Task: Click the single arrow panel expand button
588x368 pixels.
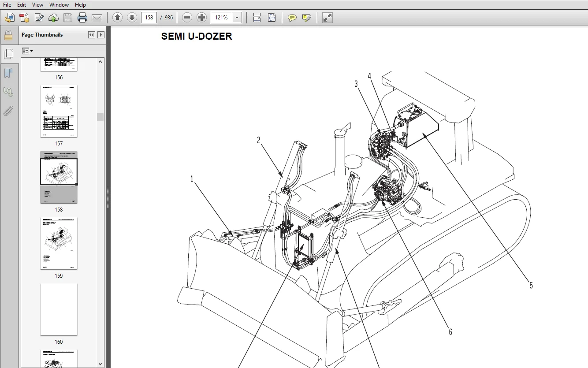Action: [101, 35]
